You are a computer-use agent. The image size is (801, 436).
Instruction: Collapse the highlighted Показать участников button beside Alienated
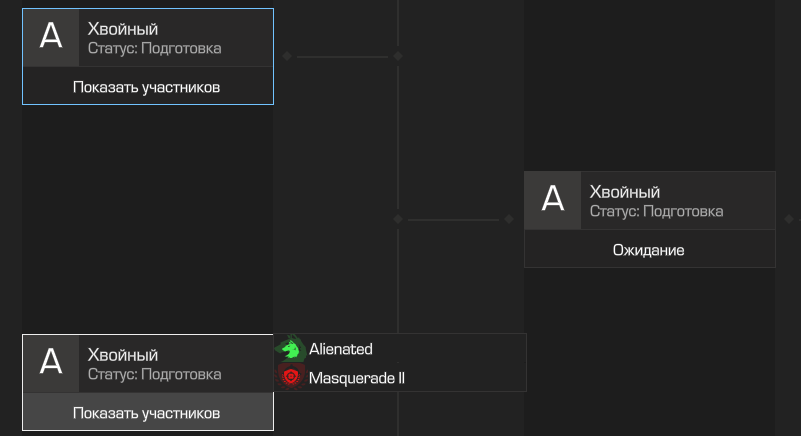[x=148, y=412]
